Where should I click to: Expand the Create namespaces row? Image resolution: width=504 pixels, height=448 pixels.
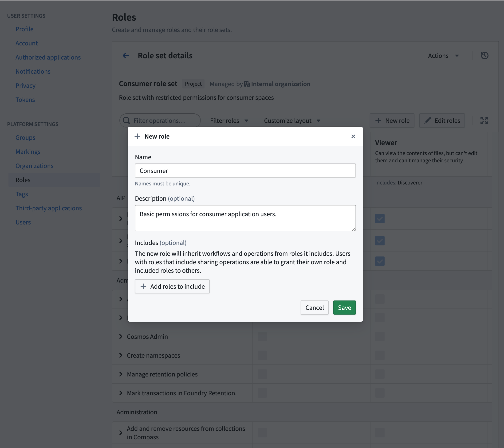pyautogui.click(x=121, y=355)
